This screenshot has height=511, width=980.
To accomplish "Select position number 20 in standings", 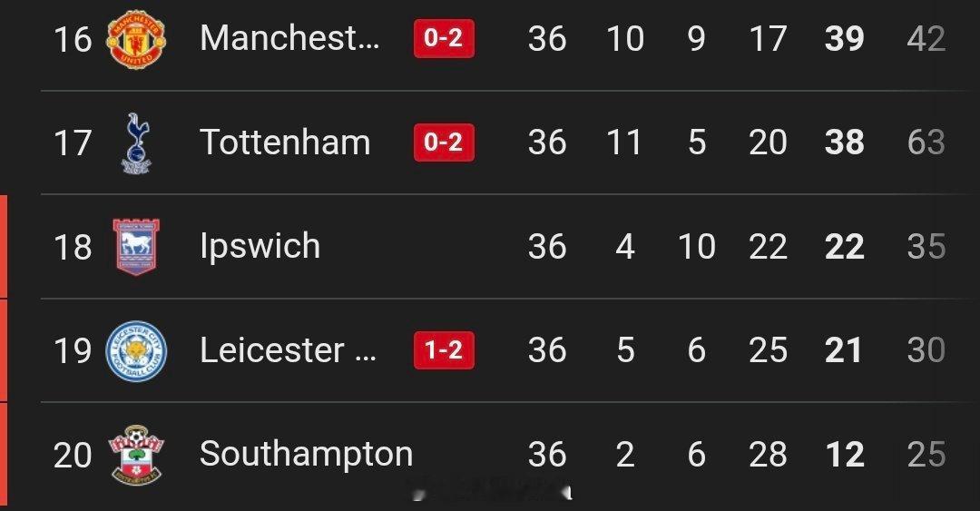I will point(73,455).
